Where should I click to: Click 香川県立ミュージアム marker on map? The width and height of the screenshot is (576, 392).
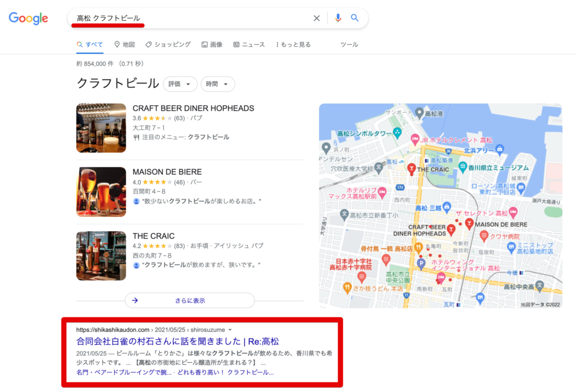463,167
